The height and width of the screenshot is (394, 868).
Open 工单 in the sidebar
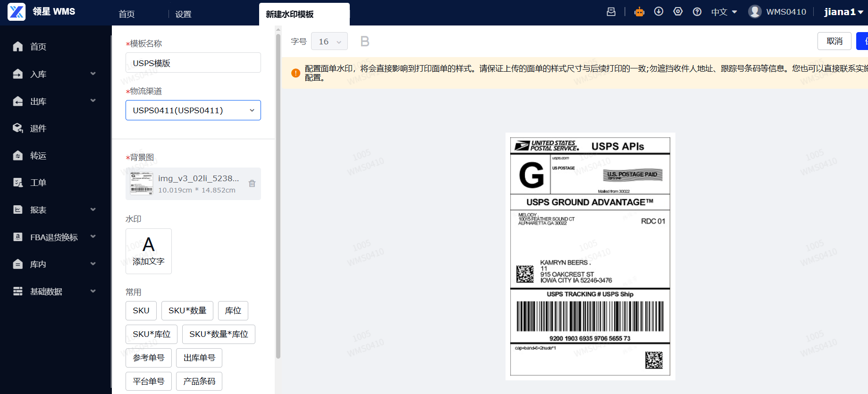[x=38, y=183]
